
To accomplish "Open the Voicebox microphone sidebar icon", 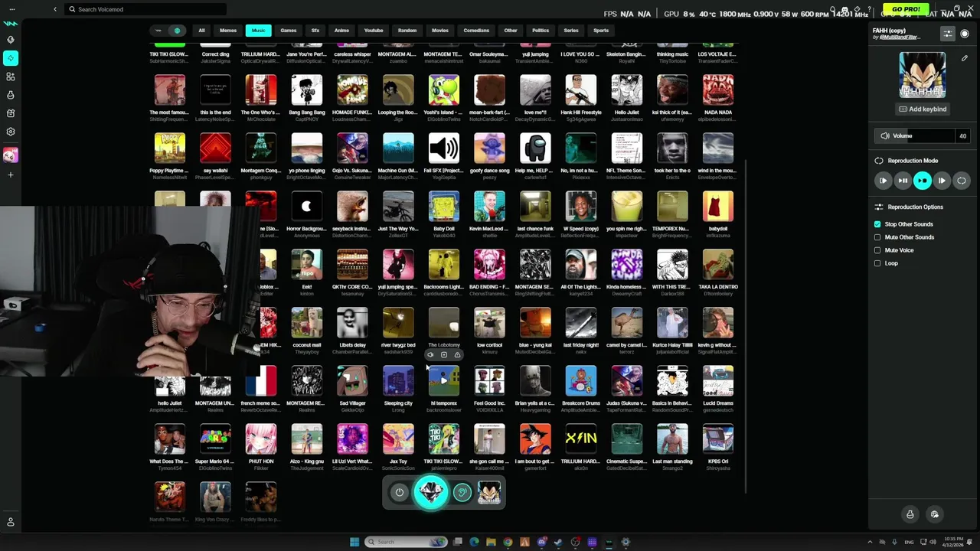I will [11, 40].
